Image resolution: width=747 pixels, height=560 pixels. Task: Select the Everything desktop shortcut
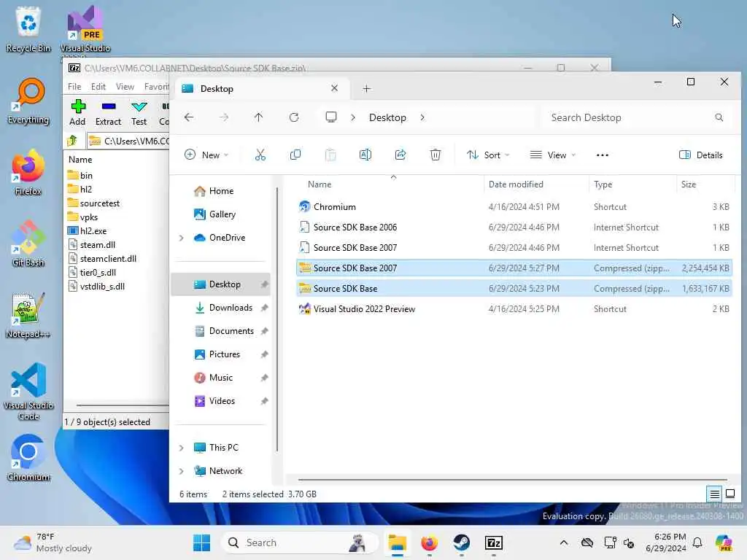(28, 101)
